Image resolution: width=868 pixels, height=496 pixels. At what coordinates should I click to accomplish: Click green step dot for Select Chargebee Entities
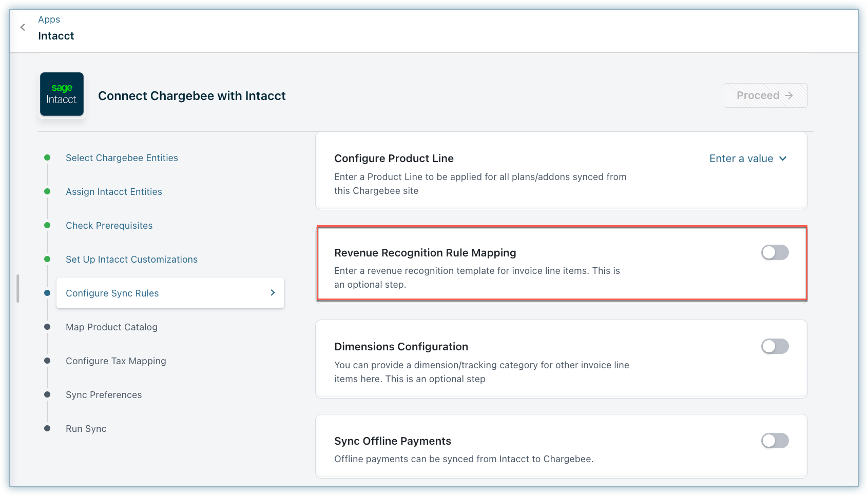47,158
